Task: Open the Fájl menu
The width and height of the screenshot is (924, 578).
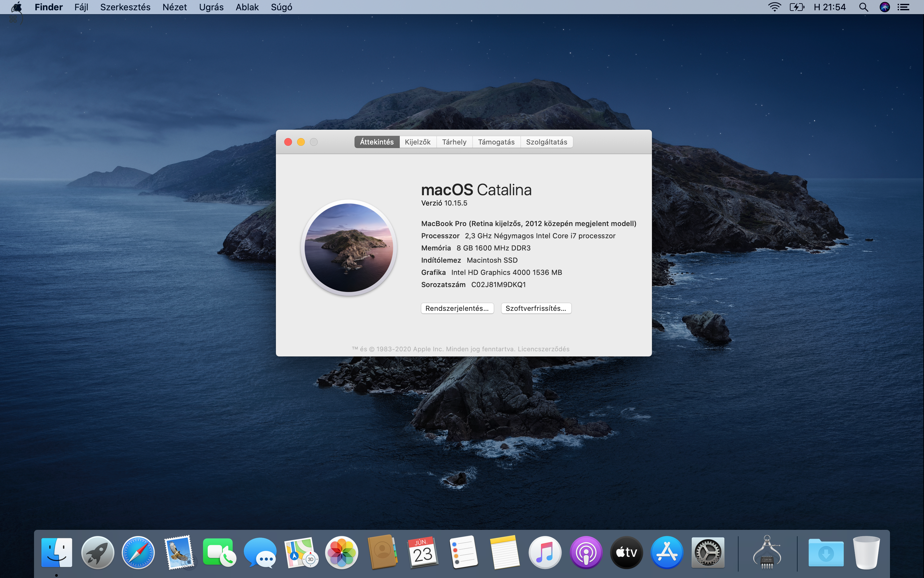Action: [x=81, y=7]
